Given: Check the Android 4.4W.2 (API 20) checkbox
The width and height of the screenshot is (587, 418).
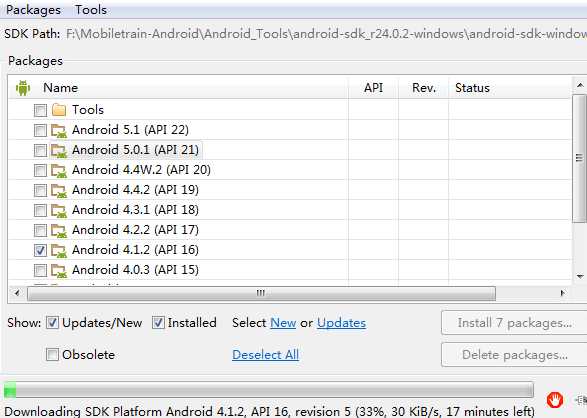Looking at the screenshot, I should 40,171.
